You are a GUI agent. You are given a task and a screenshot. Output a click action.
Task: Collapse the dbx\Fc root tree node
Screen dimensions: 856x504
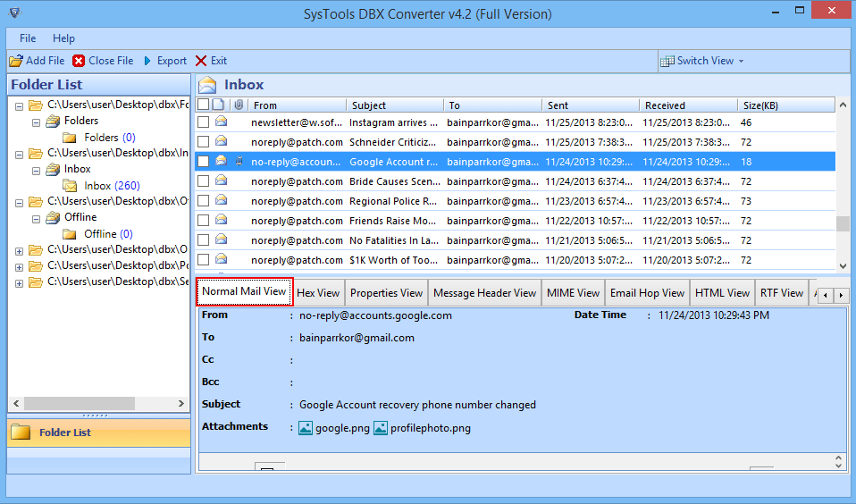tap(19, 106)
